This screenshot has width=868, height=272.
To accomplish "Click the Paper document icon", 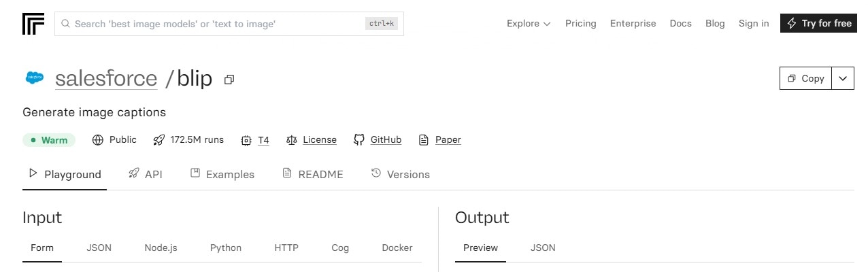I will (x=424, y=140).
